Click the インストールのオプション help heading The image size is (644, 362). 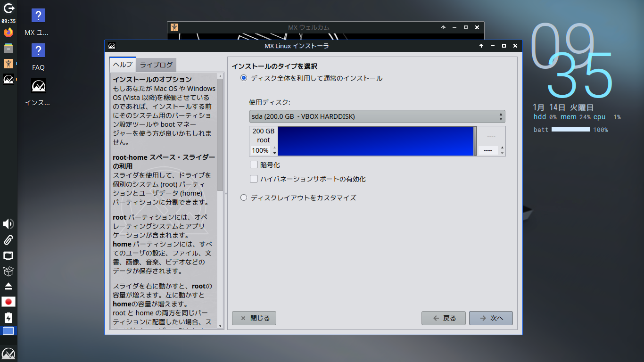(x=152, y=79)
